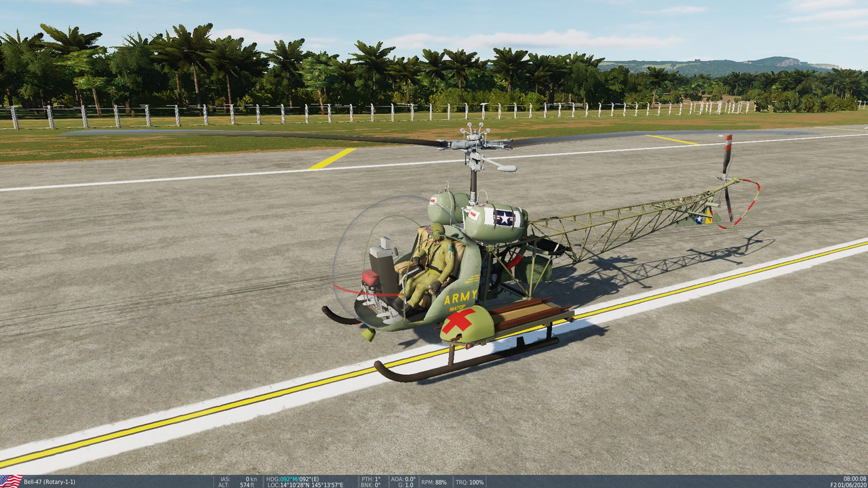Click the helicopter tail rotor

point(728,177)
